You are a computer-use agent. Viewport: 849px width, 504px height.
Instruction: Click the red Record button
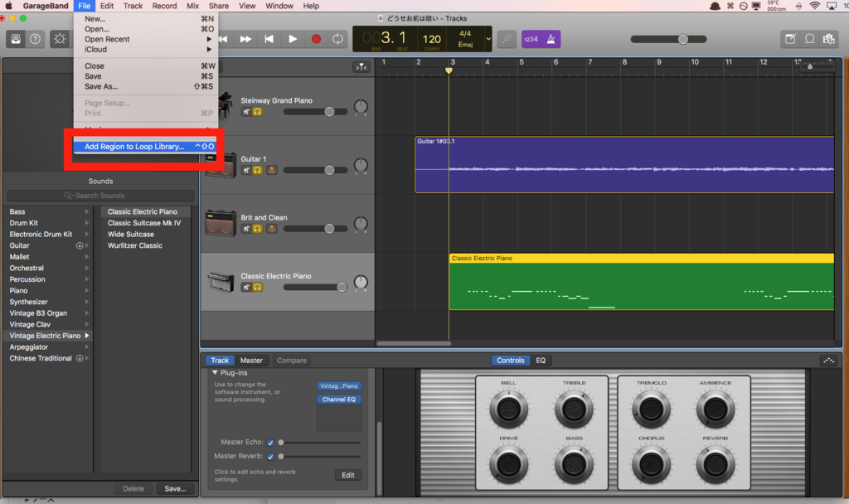(x=316, y=39)
